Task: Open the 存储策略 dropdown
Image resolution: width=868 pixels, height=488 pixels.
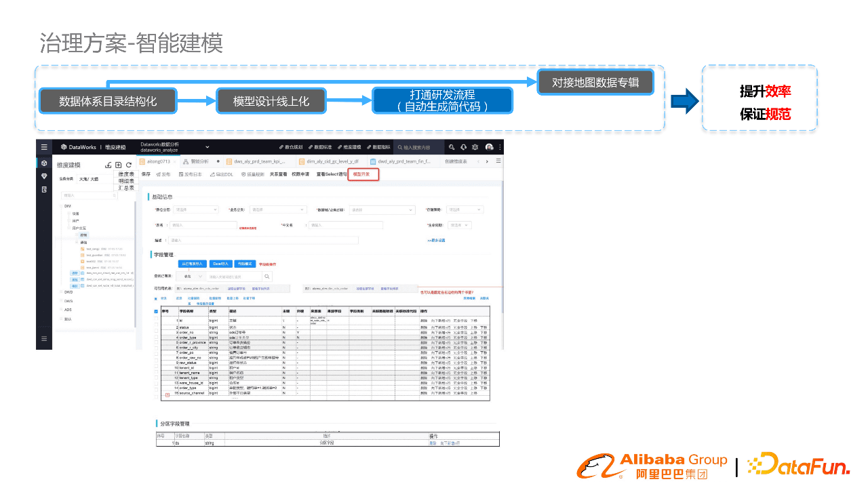Action: coord(465,209)
